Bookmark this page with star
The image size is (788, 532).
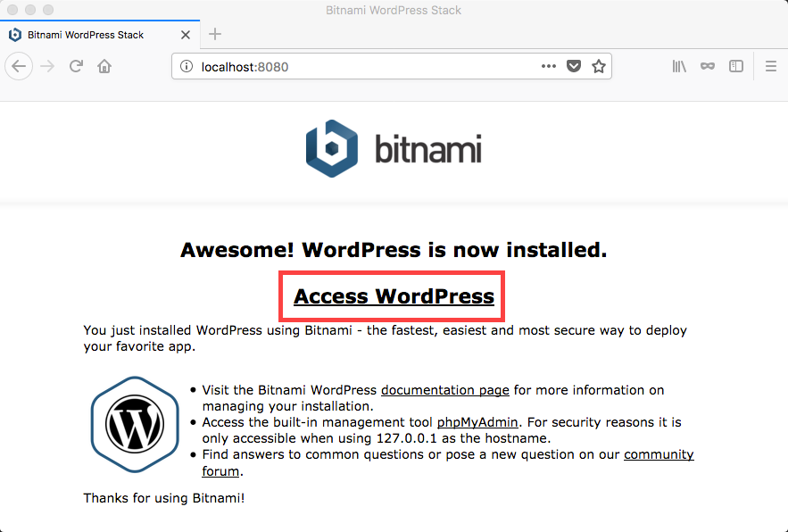tap(599, 66)
